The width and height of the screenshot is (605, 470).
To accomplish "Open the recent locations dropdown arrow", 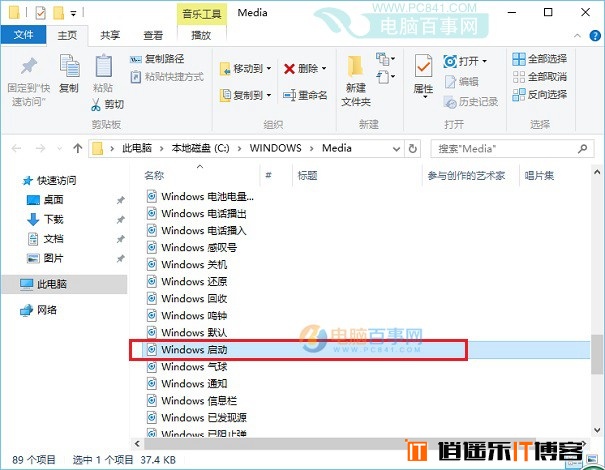I will pos(59,149).
